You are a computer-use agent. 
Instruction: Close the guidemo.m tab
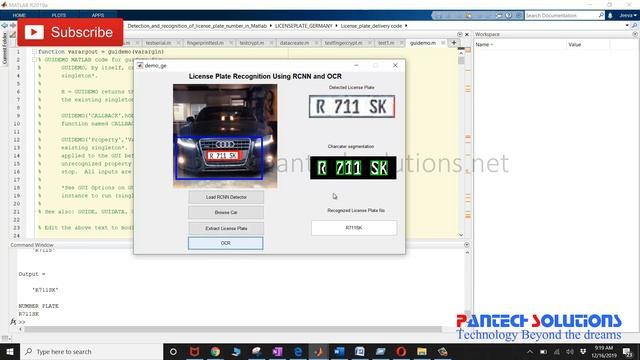(x=443, y=43)
